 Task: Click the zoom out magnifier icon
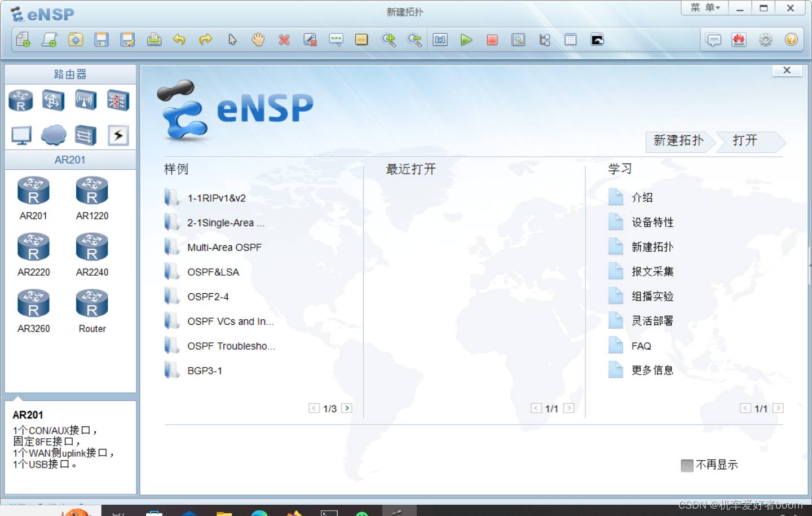(x=414, y=39)
